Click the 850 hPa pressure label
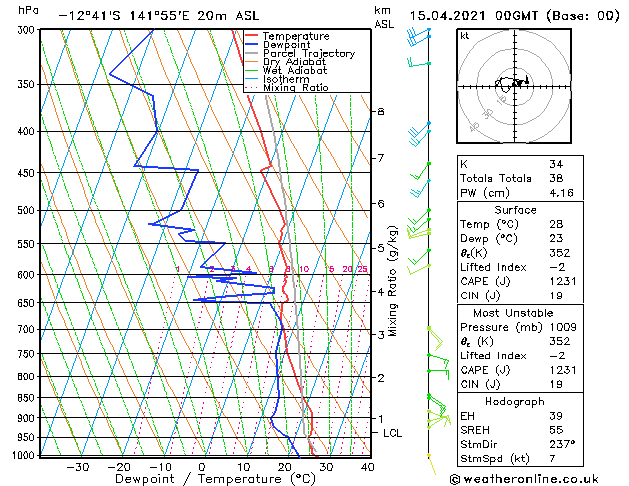Screen dimensions: 629x486 [28, 398]
